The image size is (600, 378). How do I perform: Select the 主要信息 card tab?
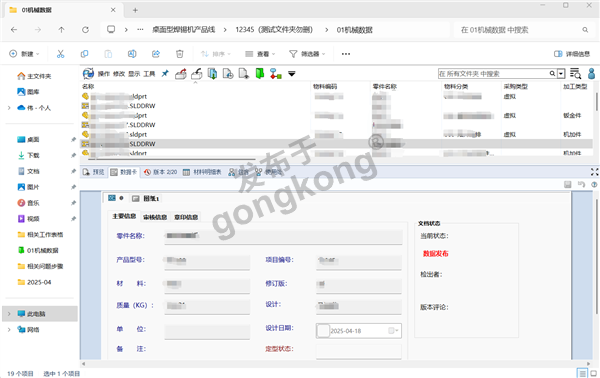coord(124,216)
